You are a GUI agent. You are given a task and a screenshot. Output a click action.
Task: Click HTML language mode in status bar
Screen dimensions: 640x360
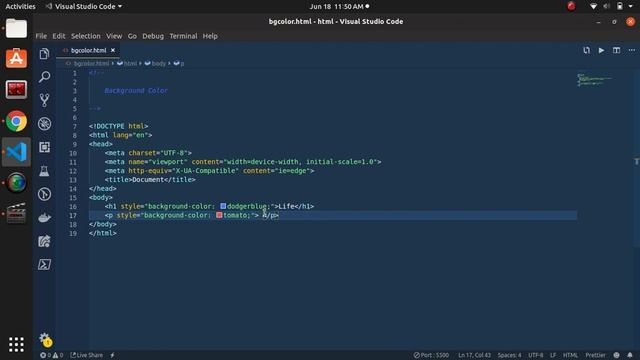[570, 355]
